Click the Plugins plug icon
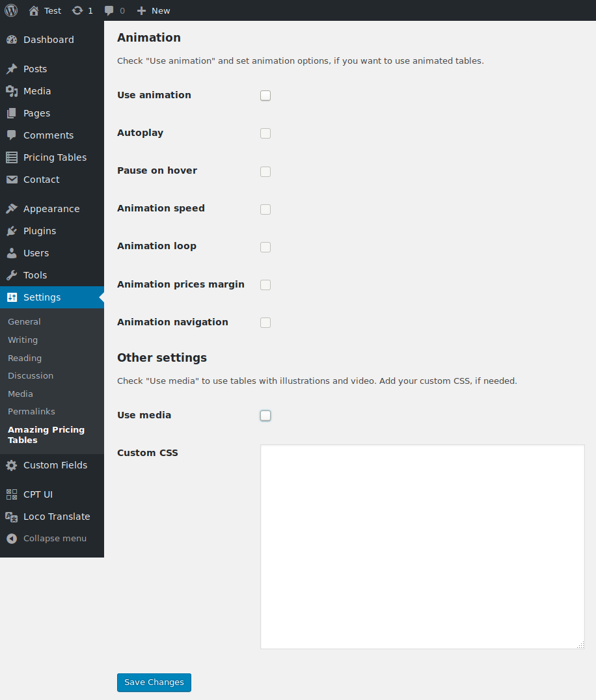 (x=12, y=231)
